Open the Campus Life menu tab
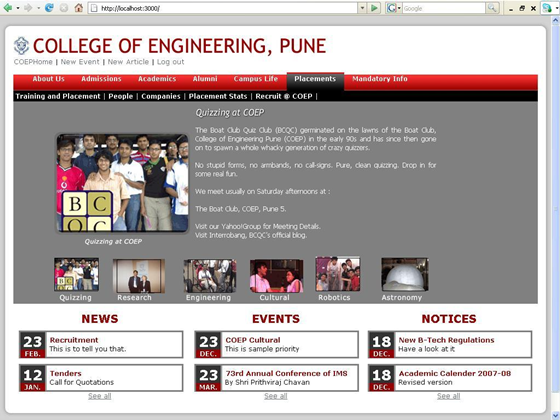560x420 pixels. point(255,79)
